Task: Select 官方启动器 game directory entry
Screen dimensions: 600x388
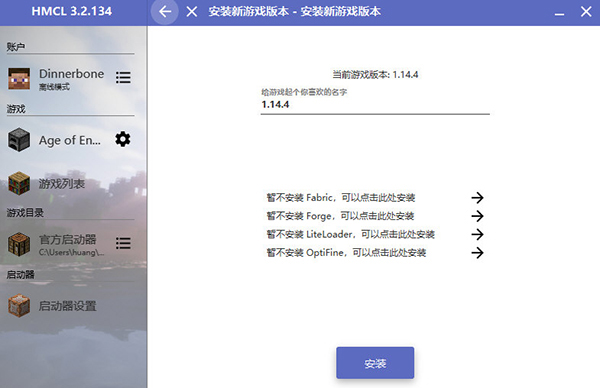Action: coord(71,244)
